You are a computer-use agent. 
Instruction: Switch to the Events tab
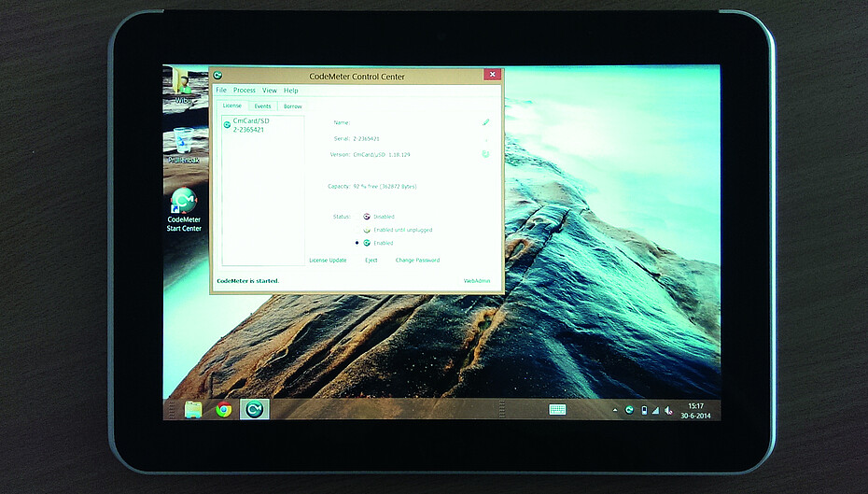(262, 106)
